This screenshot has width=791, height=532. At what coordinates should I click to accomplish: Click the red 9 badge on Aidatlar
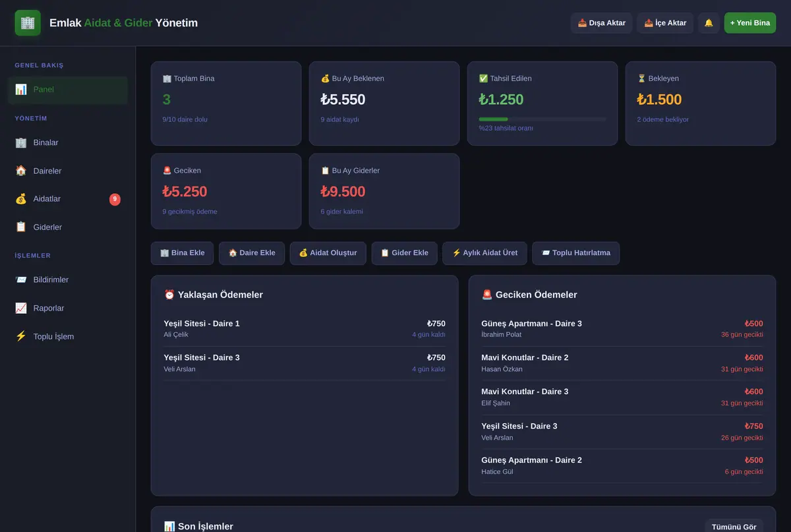coord(115,199)
